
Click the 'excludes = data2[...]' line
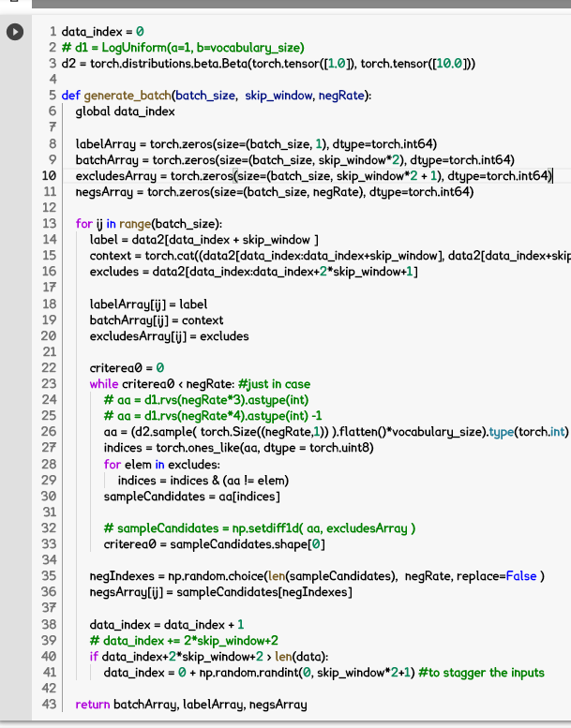254,272
